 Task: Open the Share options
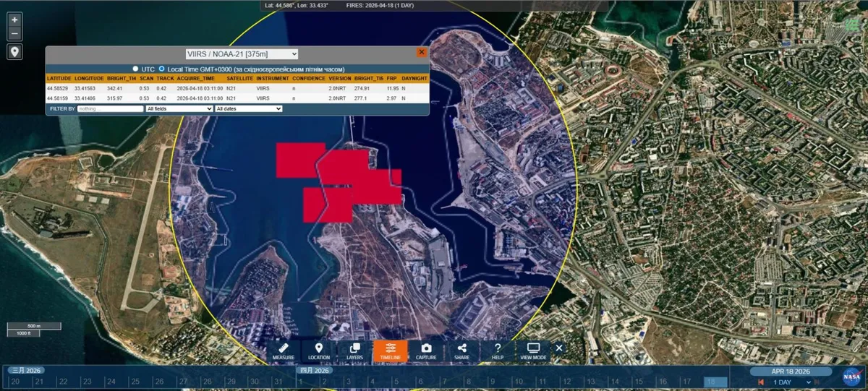(461, 351)
